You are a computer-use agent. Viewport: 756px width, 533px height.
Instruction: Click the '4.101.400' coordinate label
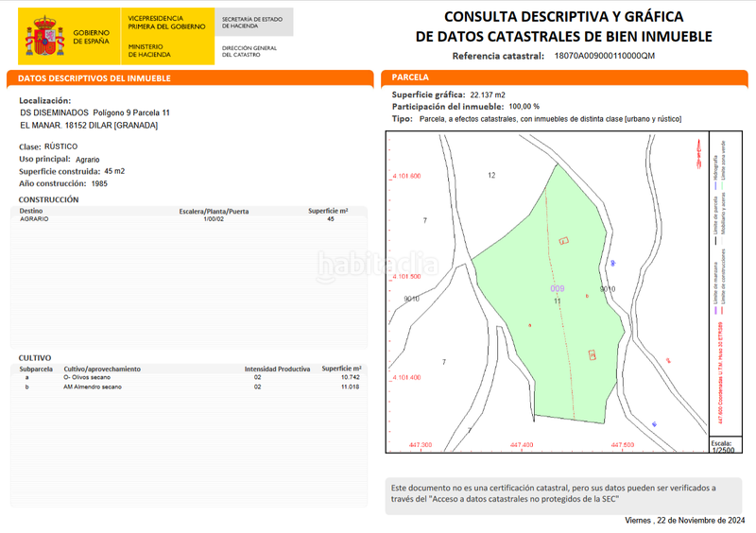[406, 377]
